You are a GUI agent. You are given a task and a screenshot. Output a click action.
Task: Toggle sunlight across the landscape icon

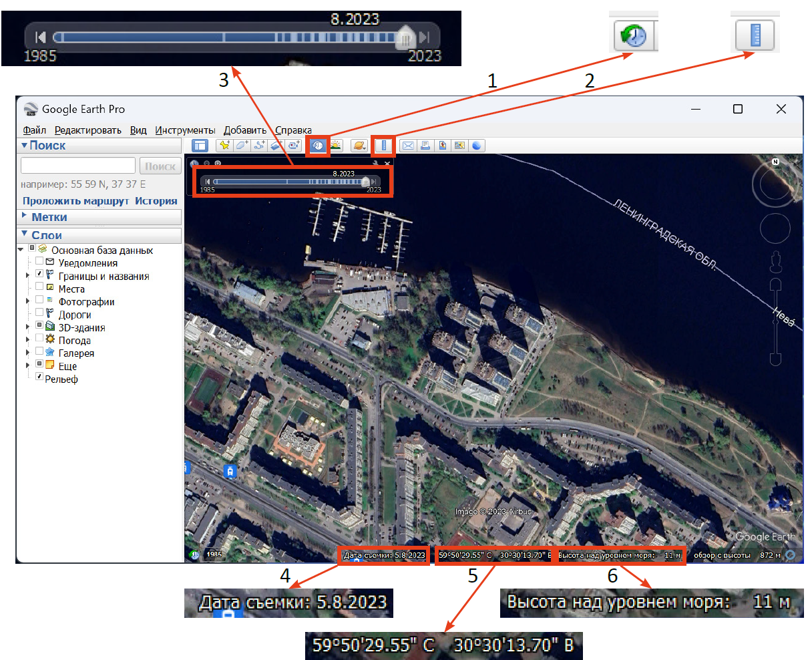(x=336, y=146)
